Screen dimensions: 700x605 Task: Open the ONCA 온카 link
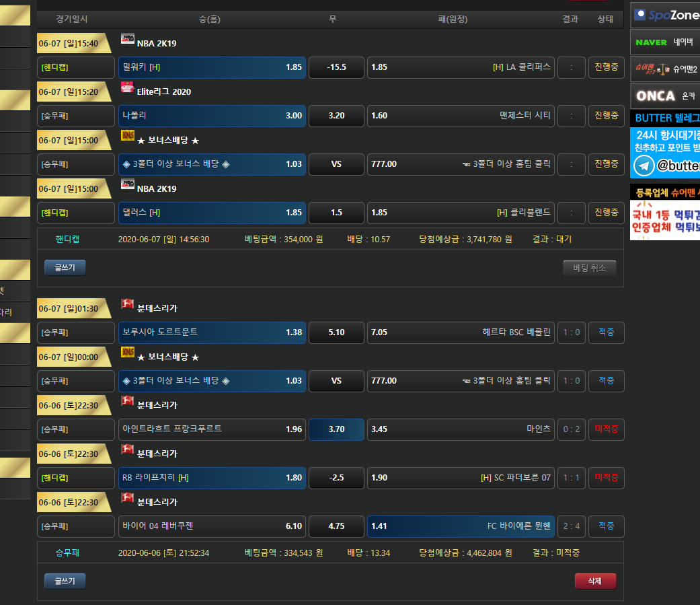665,96
